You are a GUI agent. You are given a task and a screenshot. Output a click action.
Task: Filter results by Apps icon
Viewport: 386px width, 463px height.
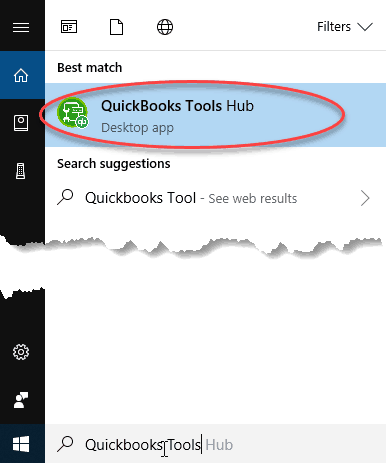click(x=69, y=27)
